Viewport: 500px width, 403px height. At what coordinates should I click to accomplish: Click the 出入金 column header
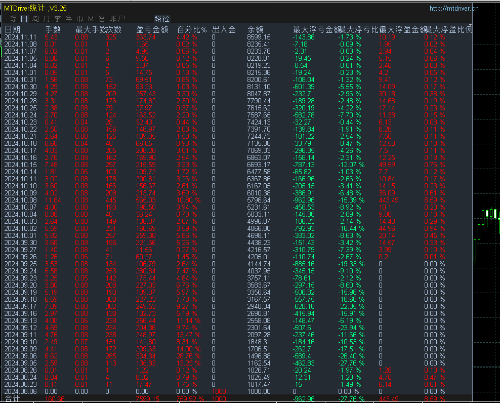224,30
